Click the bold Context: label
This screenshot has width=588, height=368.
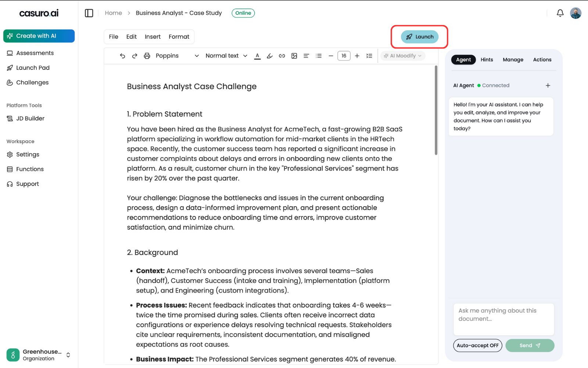click(150, 271)
